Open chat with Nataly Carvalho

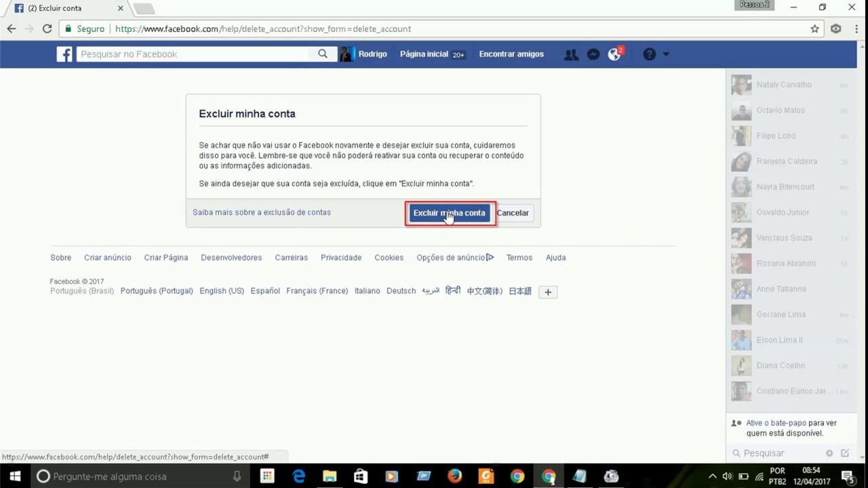[x=790, y=85]
